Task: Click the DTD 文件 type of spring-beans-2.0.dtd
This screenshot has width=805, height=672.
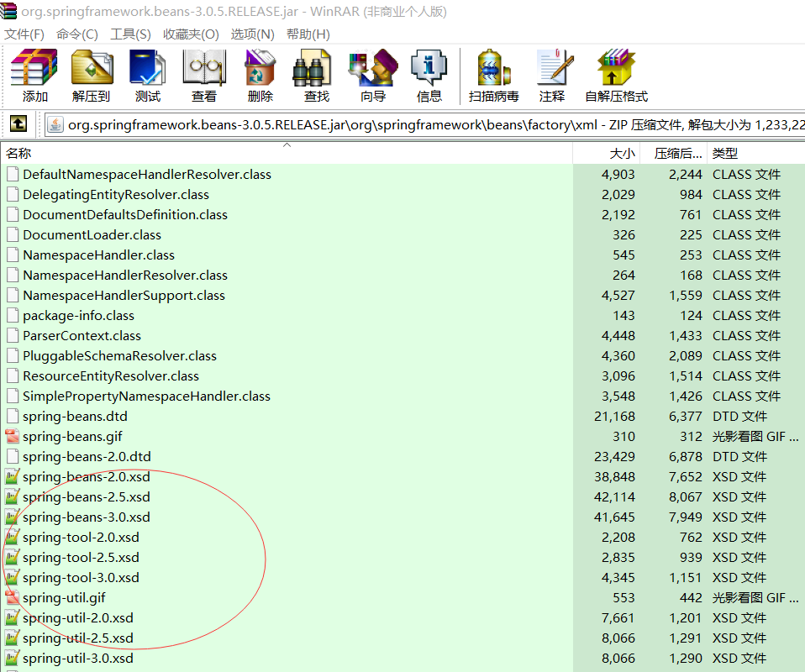Action: pyautogui.click(x=739, y=457)
